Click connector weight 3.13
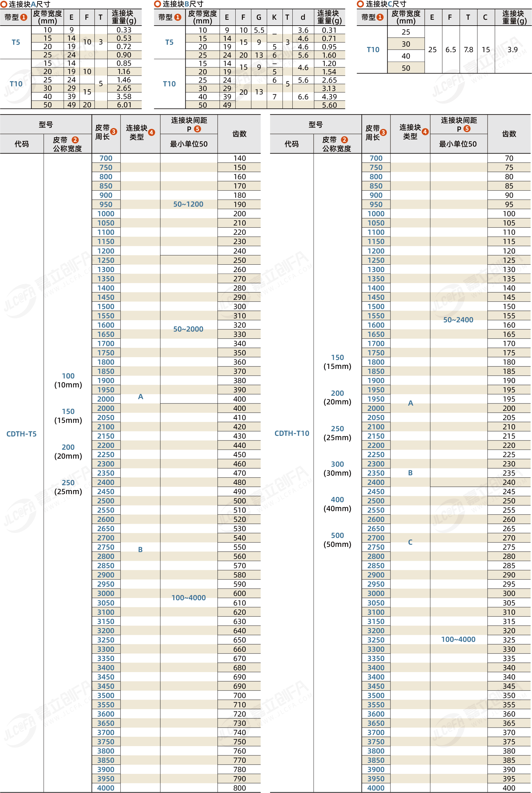The image size is (532, 793). pos(329,88)
